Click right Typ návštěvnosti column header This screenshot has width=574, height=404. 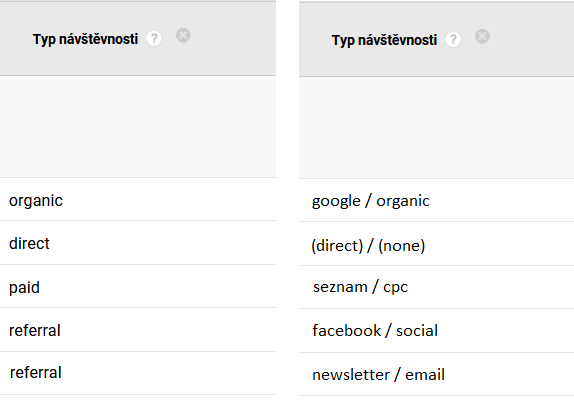point(384,40)
